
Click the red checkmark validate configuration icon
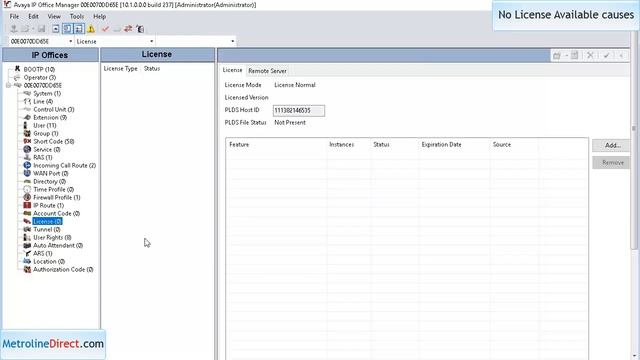click(105, 29)
